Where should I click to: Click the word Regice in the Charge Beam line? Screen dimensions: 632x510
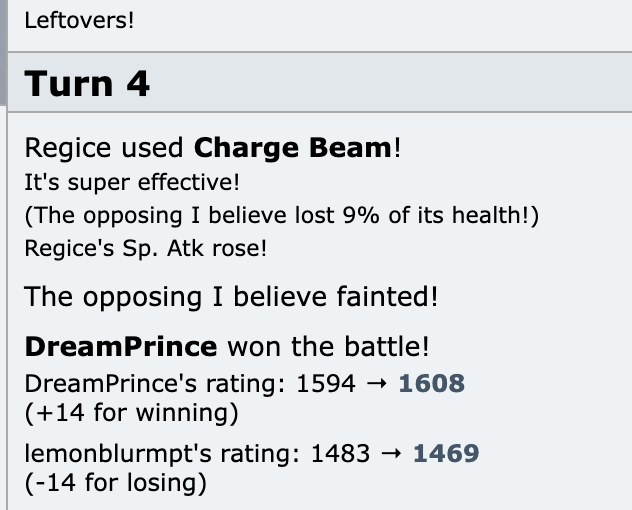(x=68, y=148)
